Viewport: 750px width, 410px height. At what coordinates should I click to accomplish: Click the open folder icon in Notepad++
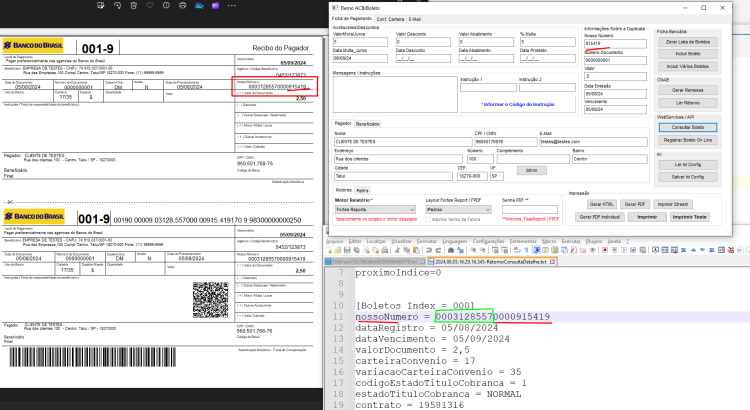(338, 250)
